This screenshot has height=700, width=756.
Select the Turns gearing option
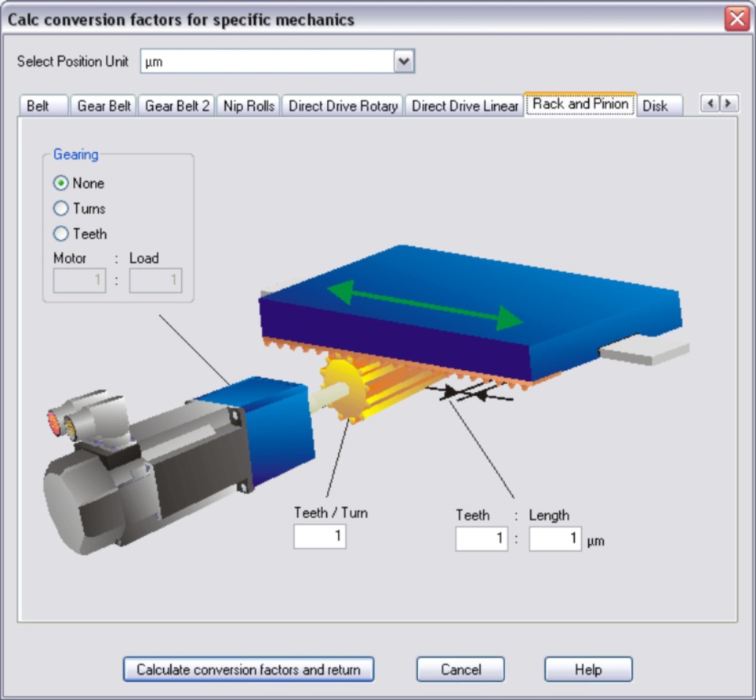(61, 209)
